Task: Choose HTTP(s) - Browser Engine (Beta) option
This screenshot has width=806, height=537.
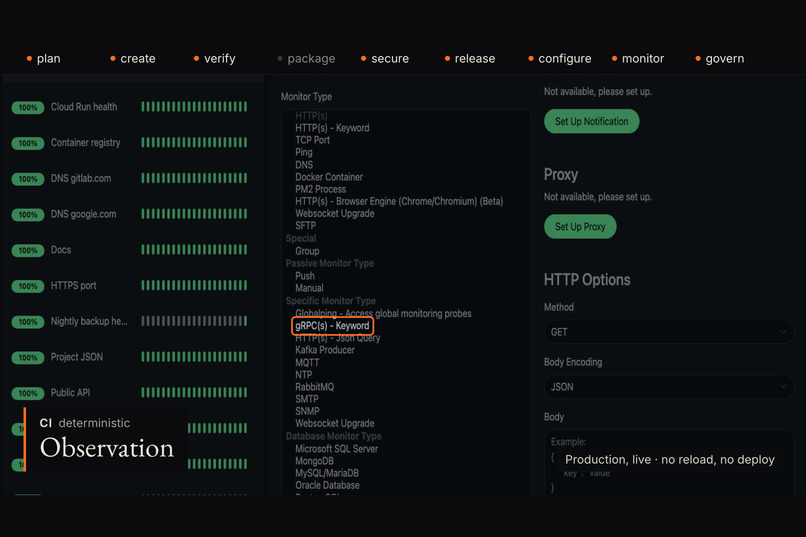Action: 399,201
